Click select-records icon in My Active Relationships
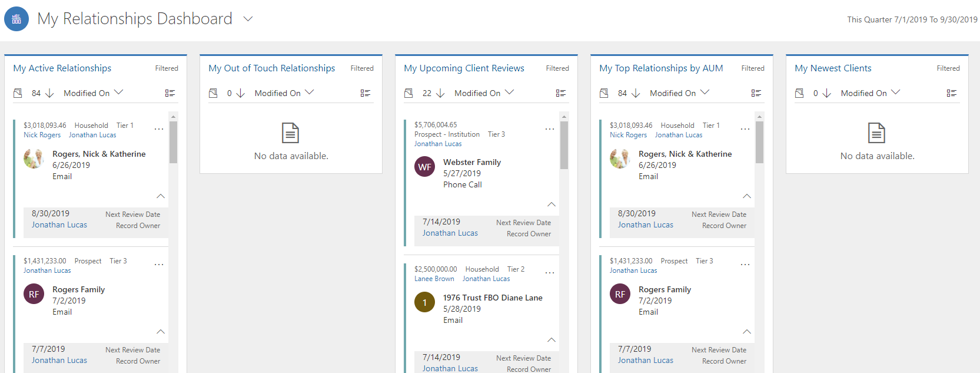Viewport: 980px width, 373px height. [x=18, y=93]
